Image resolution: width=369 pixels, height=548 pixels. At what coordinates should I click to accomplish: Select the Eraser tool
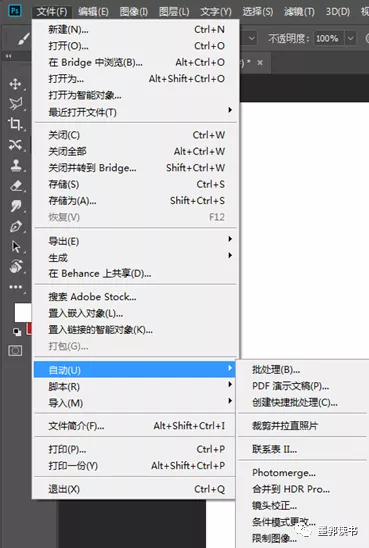(16, 186)
